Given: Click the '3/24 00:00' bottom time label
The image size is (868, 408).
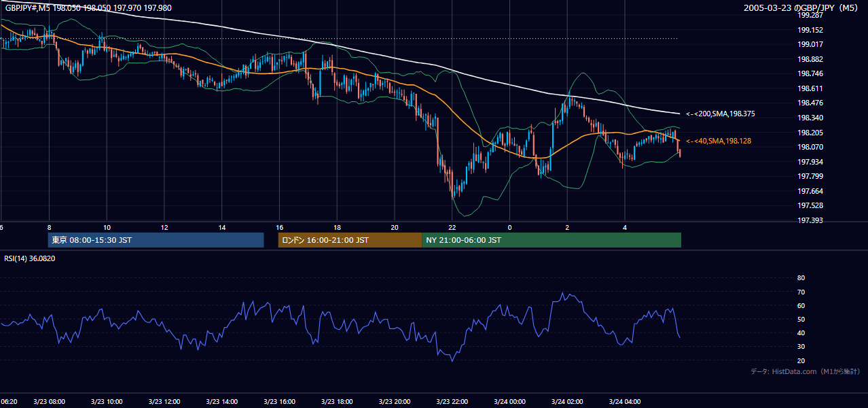Looking at the screenshot, I should tap(509, 401).
